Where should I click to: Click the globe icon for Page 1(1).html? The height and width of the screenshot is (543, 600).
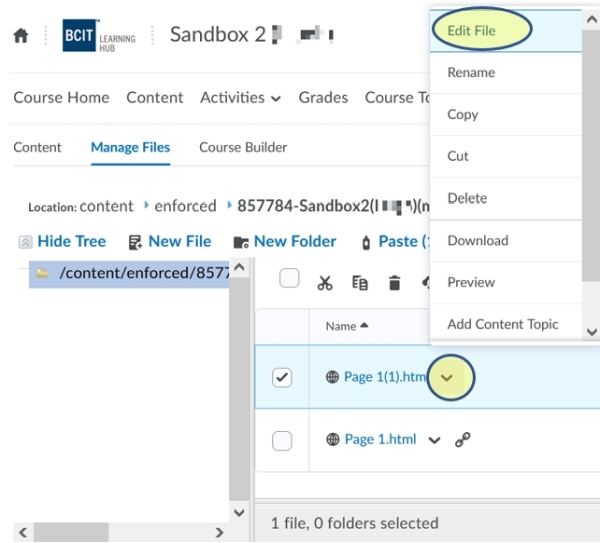(x=332, y=377)
